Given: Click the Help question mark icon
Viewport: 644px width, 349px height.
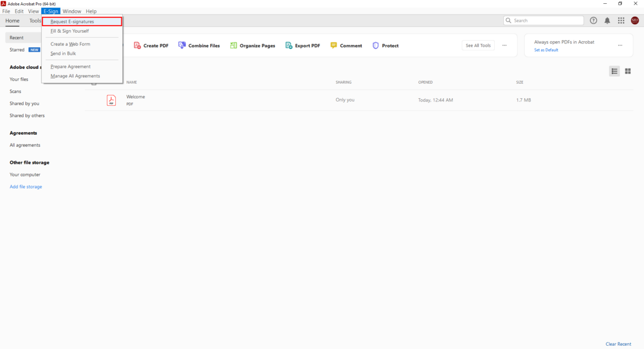Looking at the screenshot, I should tap(593, 20).
